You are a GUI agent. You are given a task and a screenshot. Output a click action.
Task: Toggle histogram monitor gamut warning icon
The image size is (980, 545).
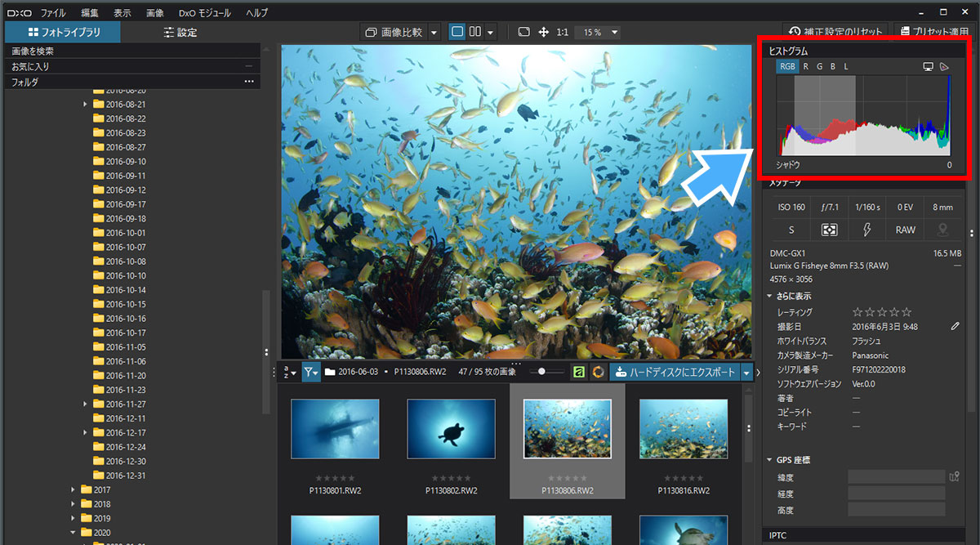(929, 66)
